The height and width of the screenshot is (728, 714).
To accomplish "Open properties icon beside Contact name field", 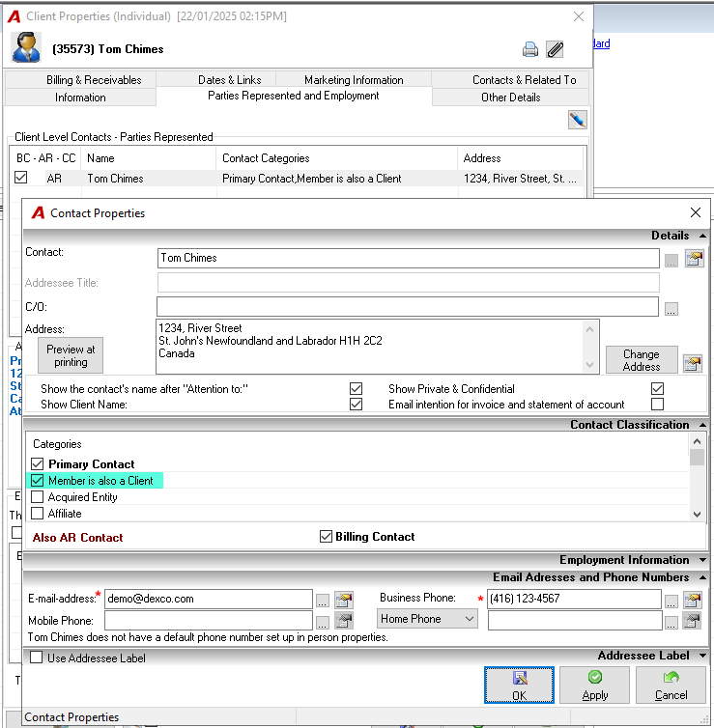I will click(694, 258).
